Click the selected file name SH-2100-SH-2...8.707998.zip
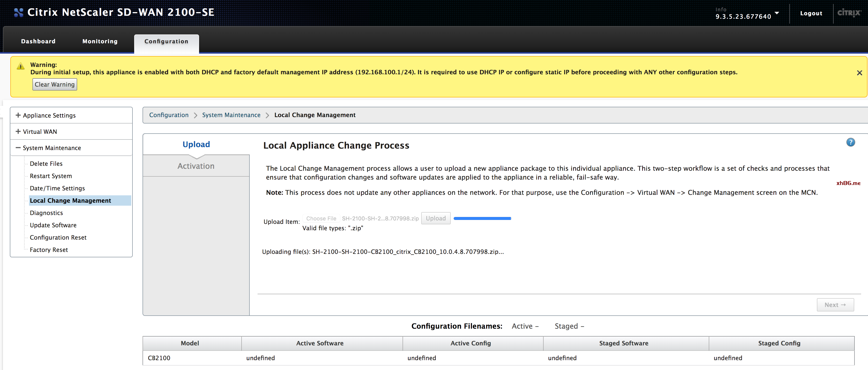Screen dimensions: 868x370 point(380,218)
